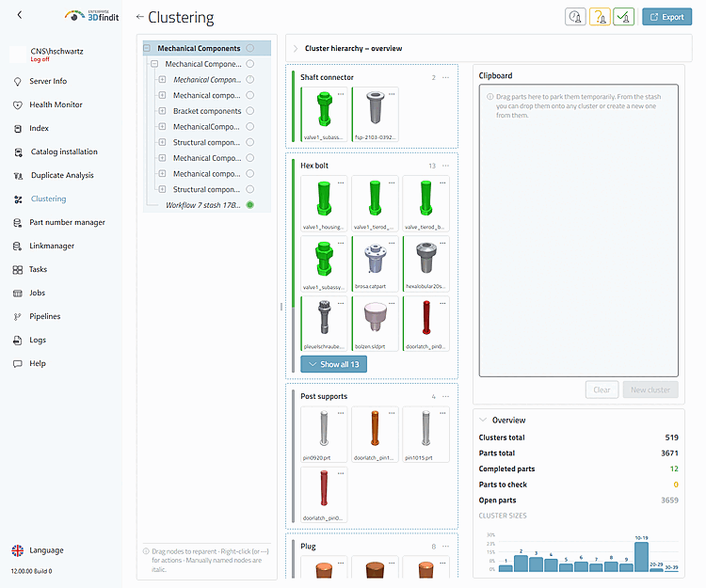Click Show all 13 button
The width and height of the screenshot is (706, 588).
click(333, 364)
